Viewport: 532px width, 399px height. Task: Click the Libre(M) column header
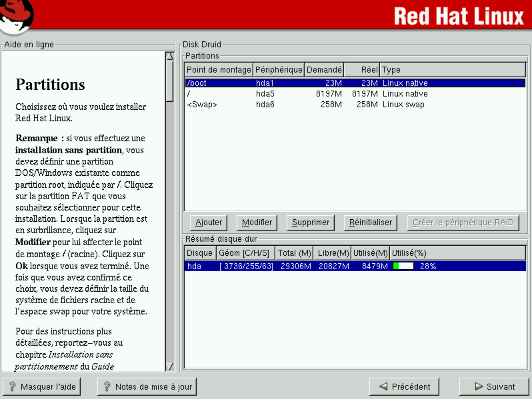tap(333, 253)
